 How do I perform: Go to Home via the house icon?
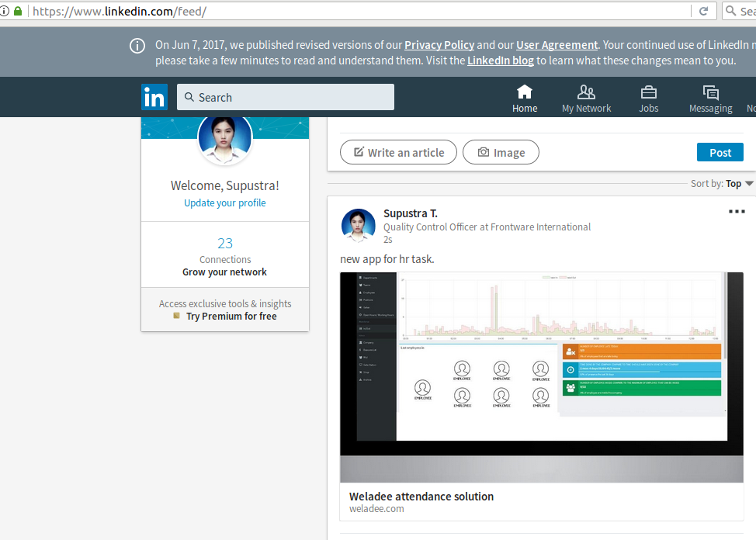pyautogui.click(x=525, y=92)
